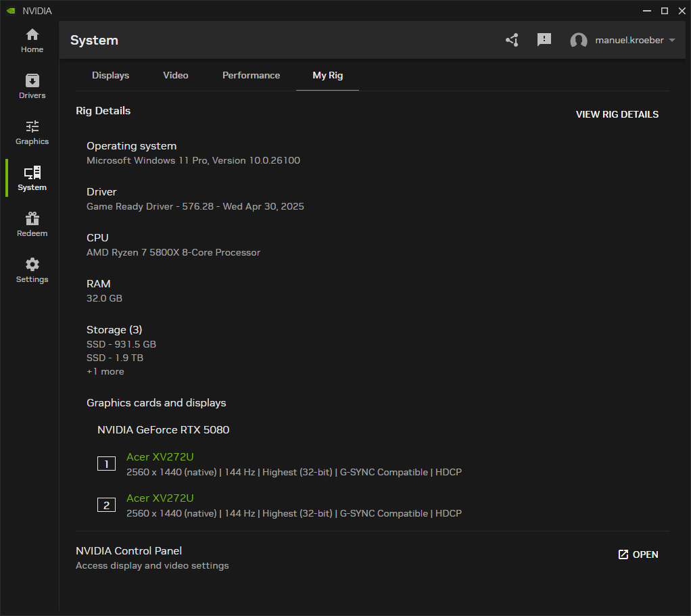
Task: Switch to the Video tab
Action: point(176,75)
